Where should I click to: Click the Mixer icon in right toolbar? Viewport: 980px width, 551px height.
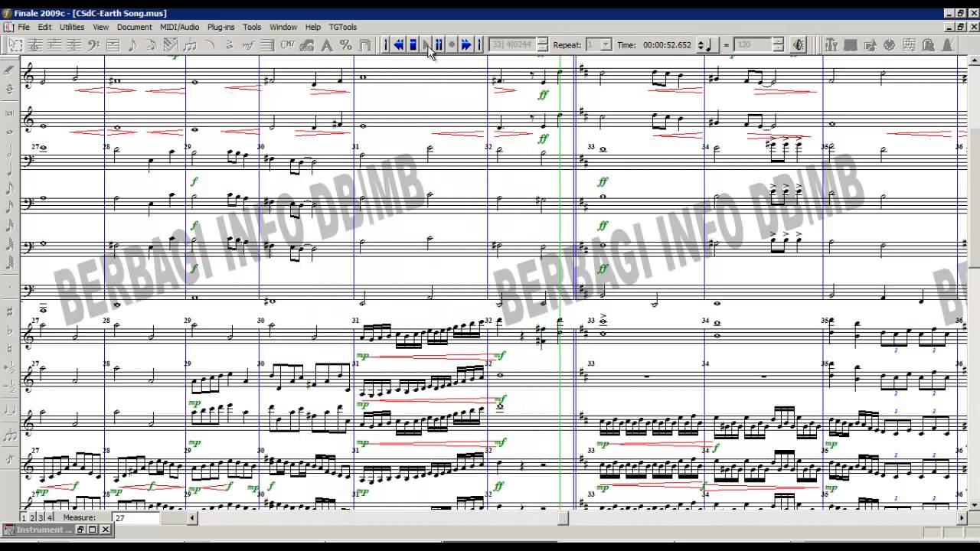coord(830,45)
